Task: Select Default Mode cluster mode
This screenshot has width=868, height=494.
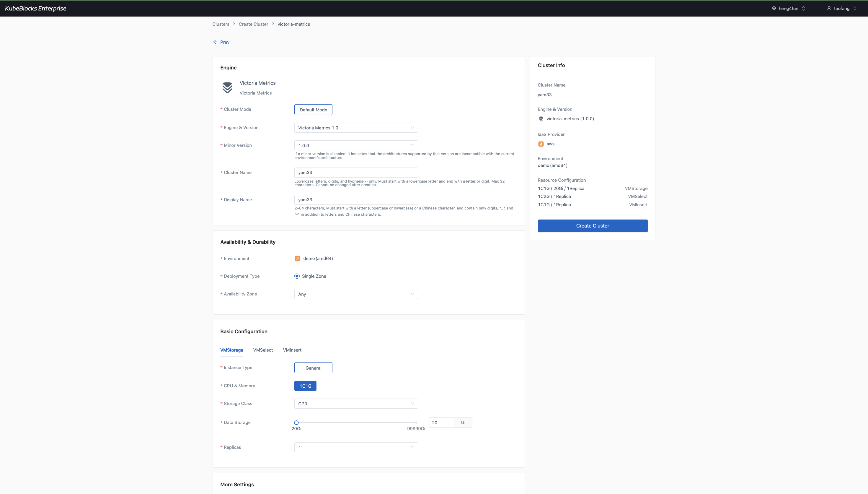Action: pyautogui.click(x=313, y=110)
